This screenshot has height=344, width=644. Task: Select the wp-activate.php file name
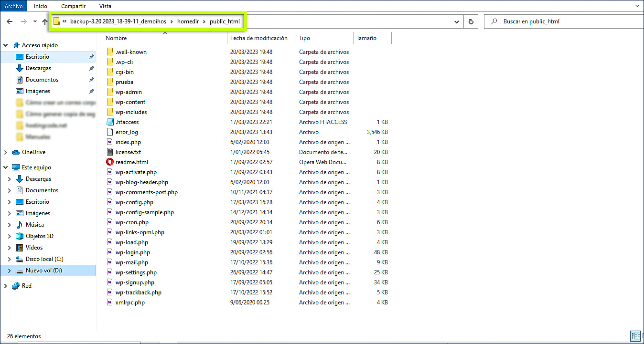click(136, 172)
